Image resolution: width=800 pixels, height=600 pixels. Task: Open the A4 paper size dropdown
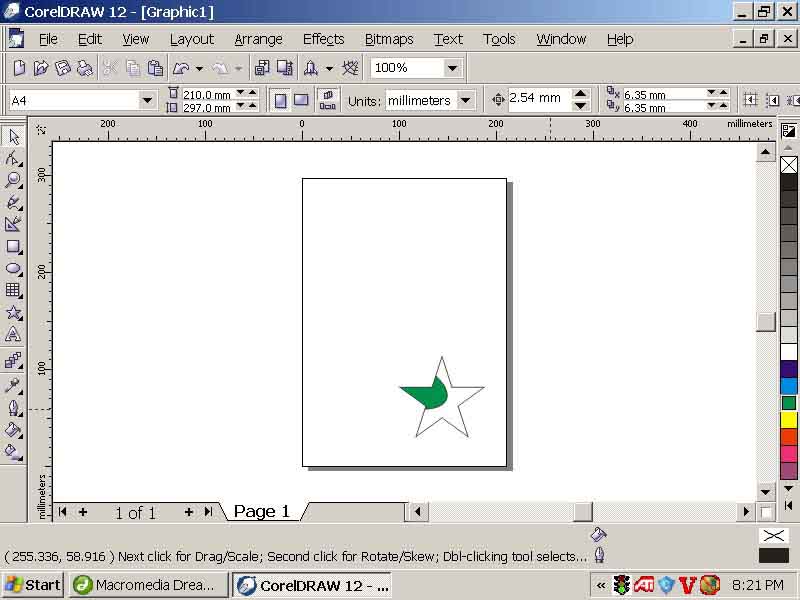click(147, 101)
